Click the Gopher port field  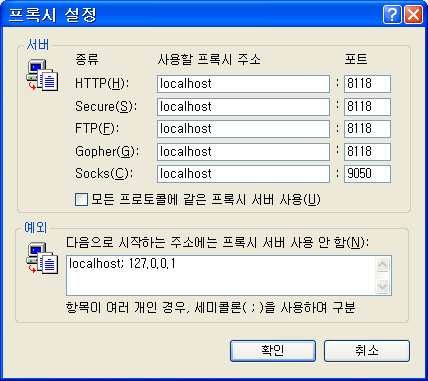[x=367, y=152]
